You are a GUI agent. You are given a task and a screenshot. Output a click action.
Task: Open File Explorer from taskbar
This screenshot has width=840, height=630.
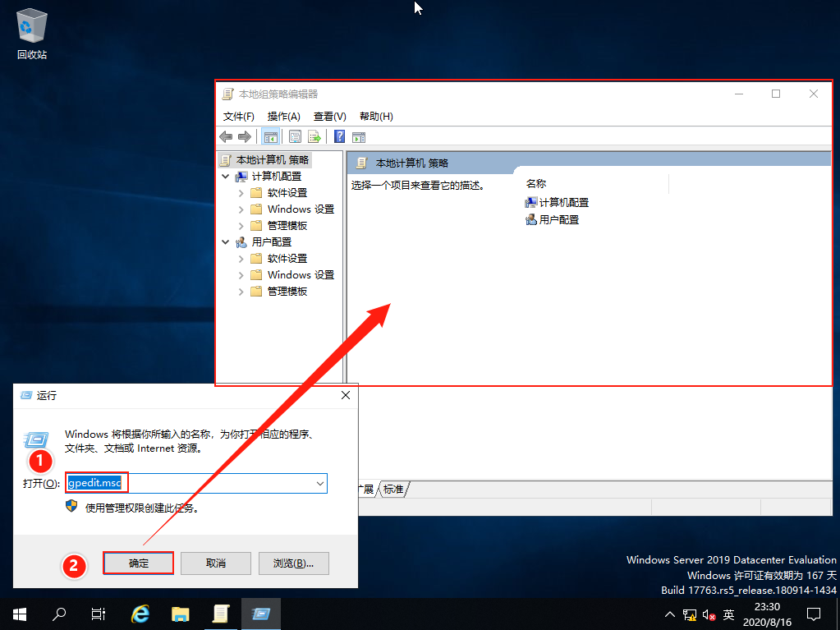click(181, 614)
